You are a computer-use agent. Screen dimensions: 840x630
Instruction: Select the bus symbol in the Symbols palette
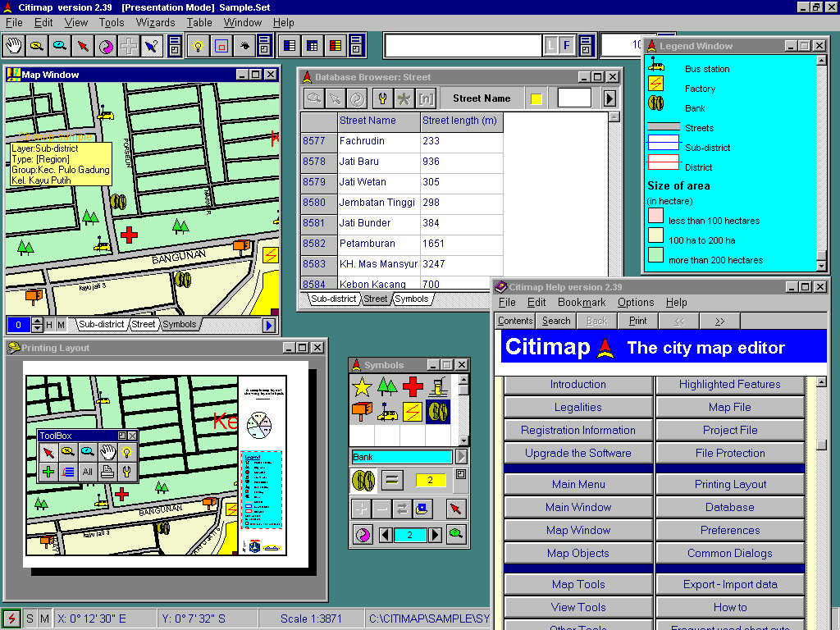tap(387, 413)
